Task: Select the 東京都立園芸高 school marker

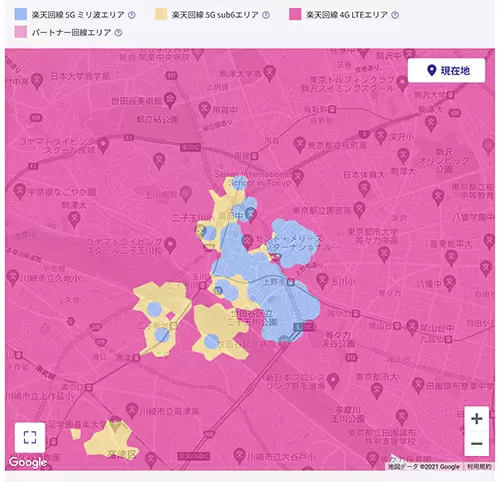Action: click(x=360, y=210)
